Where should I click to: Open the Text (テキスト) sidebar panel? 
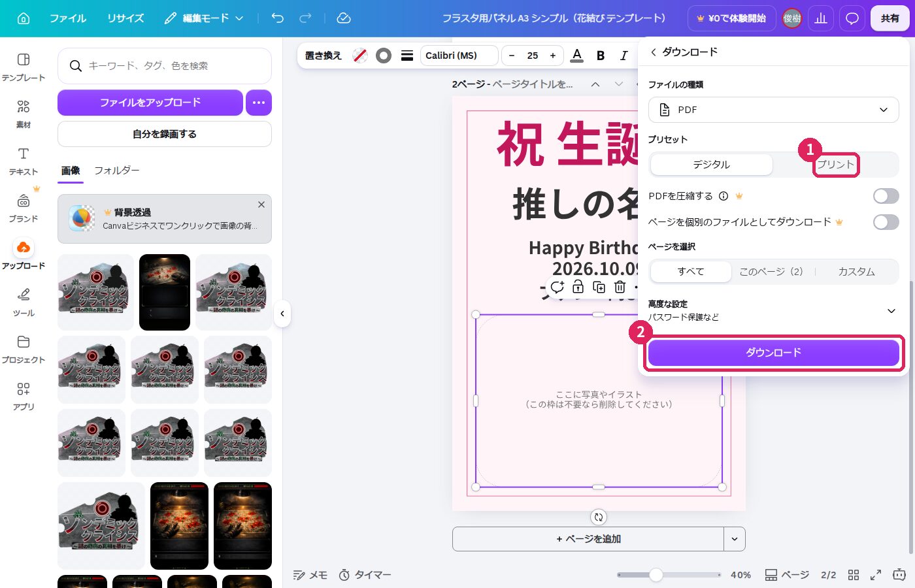pos(24,161)
